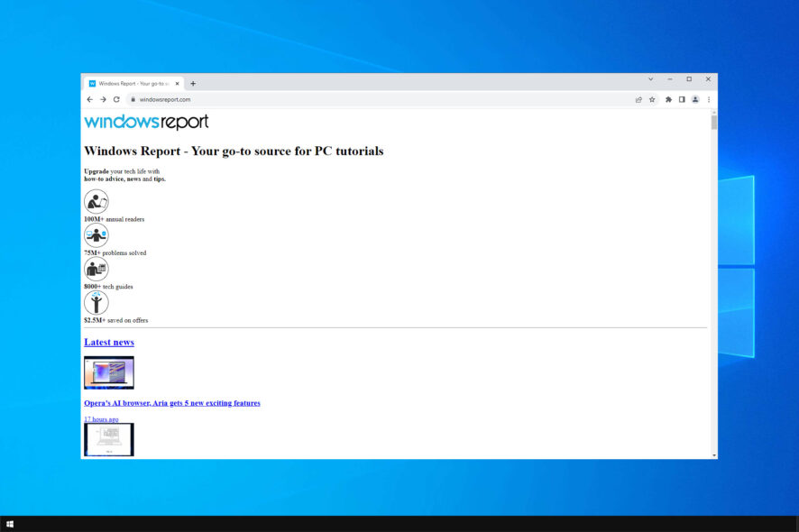Open a new tab with the plus button

coord(193,84)
